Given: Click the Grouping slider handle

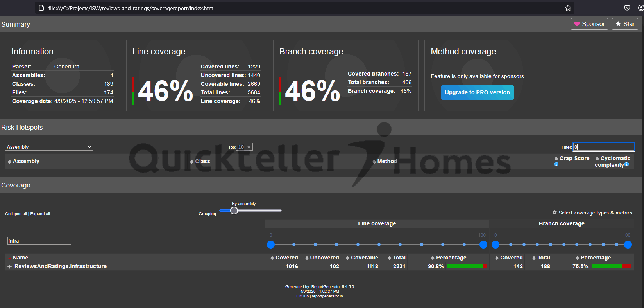Looking at the screenshot, I should click(234, 211).
